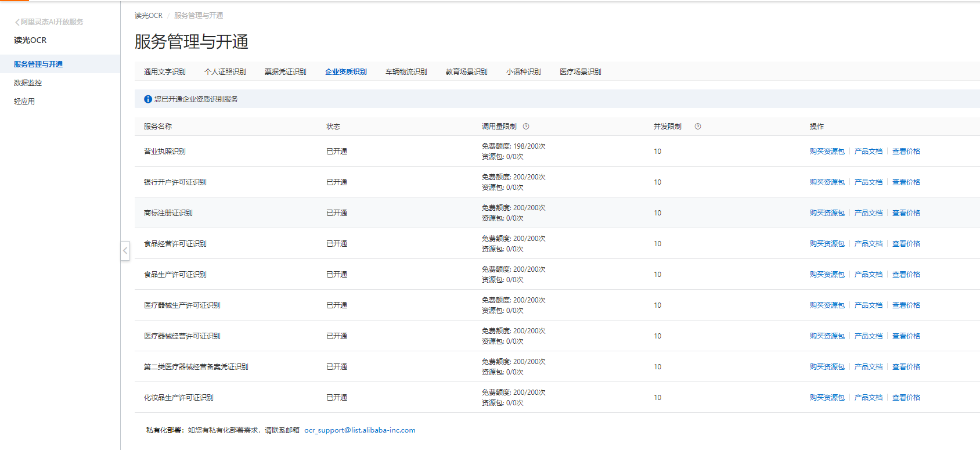Click 读光OCR breadcrumb link

point(149,16)
